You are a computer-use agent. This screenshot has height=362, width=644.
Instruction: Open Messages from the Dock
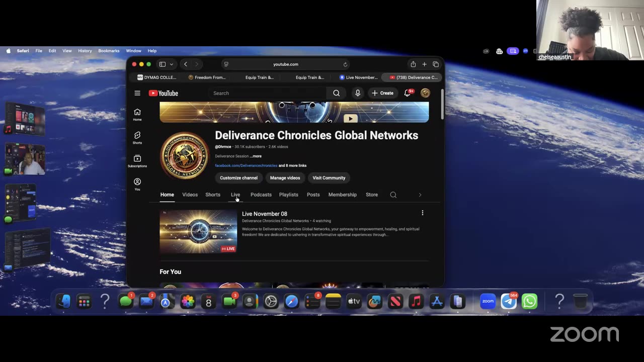pos(126,301)
